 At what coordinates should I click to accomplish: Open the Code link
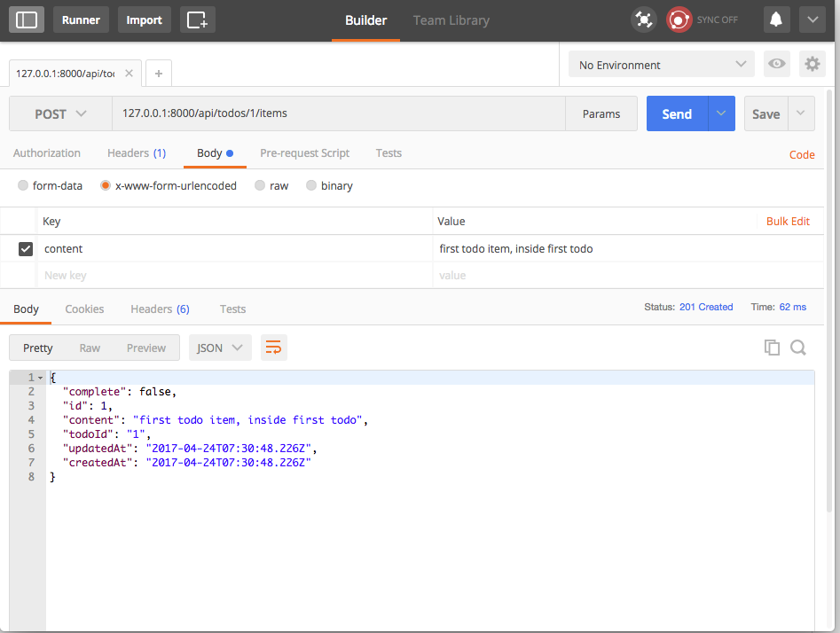coord(802,155)
